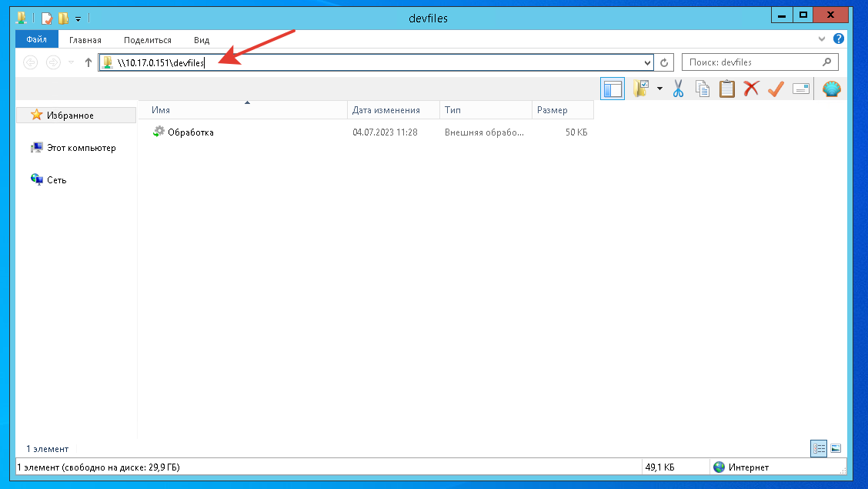Click the envelope Email icon in toolbar

click(801, 89)
